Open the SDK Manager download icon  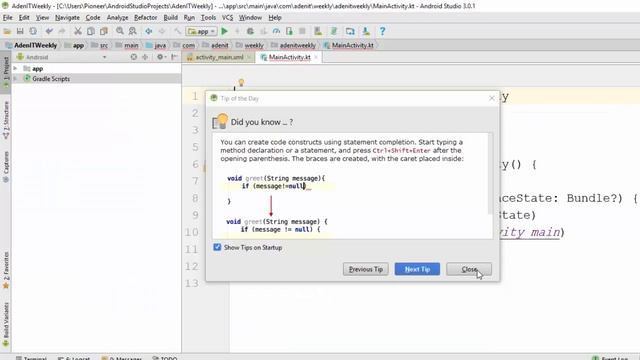coord(366,31)
